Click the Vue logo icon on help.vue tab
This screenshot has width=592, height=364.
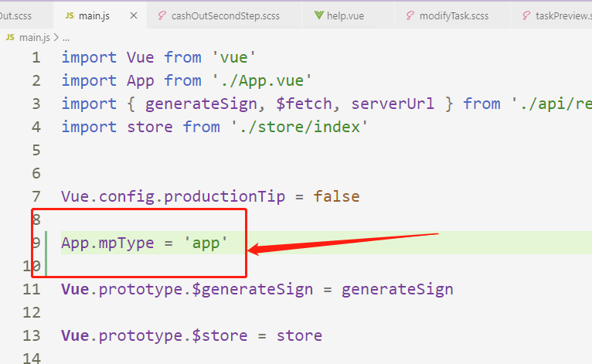(319, 15)
